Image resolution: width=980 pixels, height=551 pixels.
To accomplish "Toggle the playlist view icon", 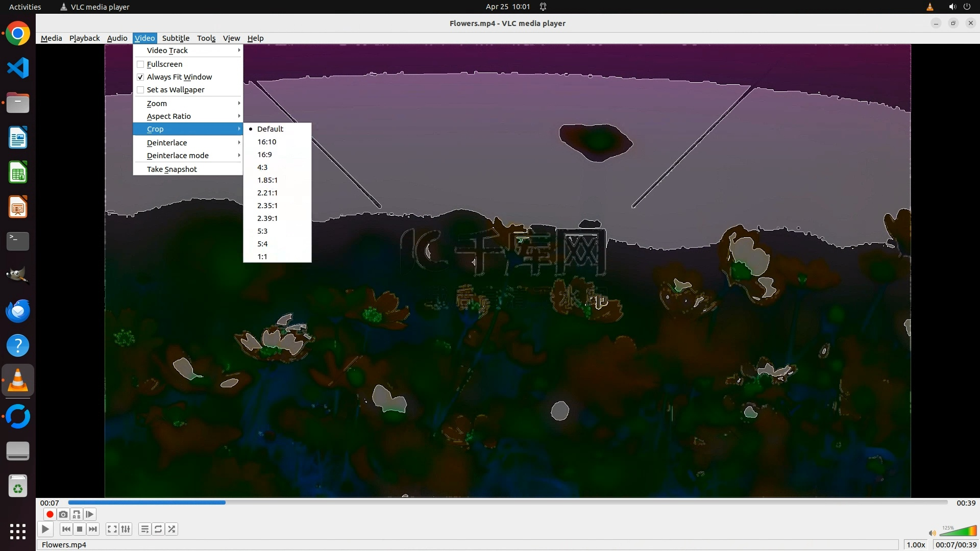I will coord(145,529).
